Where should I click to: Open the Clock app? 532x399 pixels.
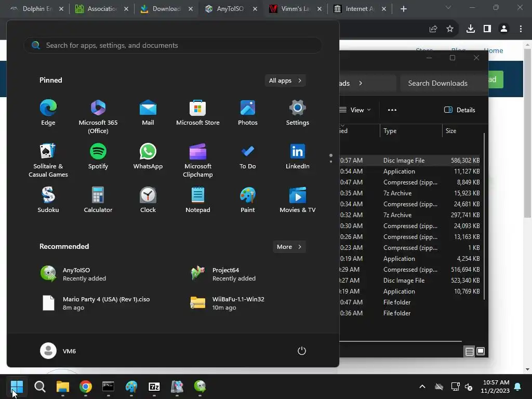148,200
